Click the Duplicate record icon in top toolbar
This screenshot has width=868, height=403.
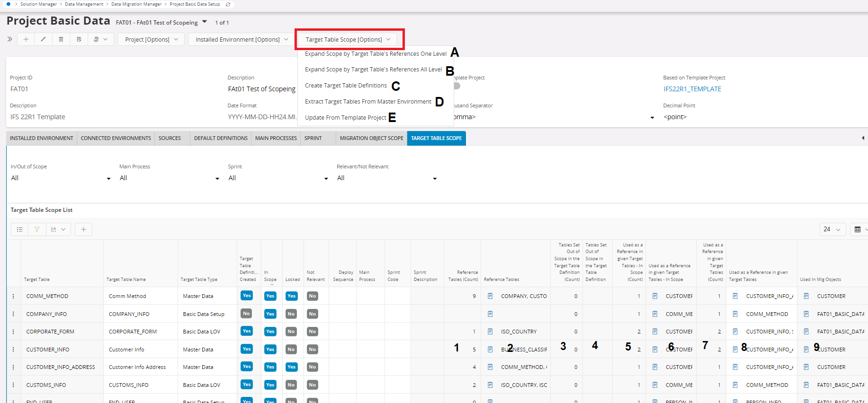pyautogui.click(x=79, y=39)
